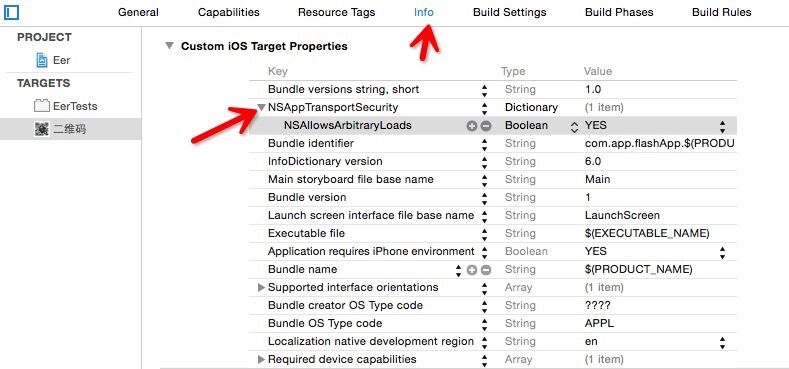Click plus icon on NSAllowsArbitraryLoads row
The height and width of the screenshot is (369, 789).
coord(471,126)
